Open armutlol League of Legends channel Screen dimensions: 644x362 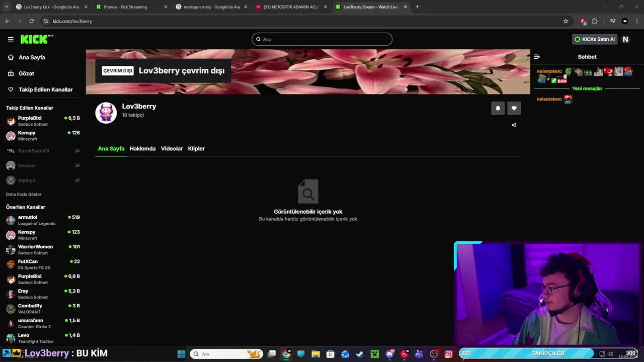coord(43,220)
